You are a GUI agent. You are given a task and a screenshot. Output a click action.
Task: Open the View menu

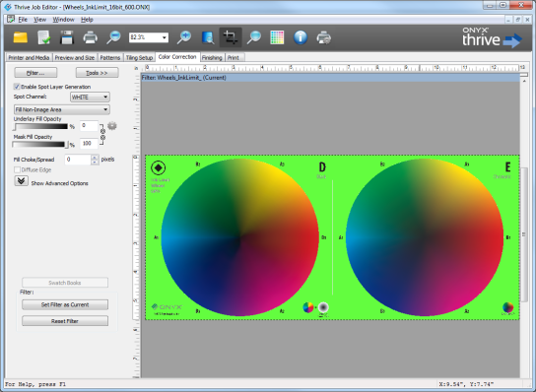[x=39, y=20]
